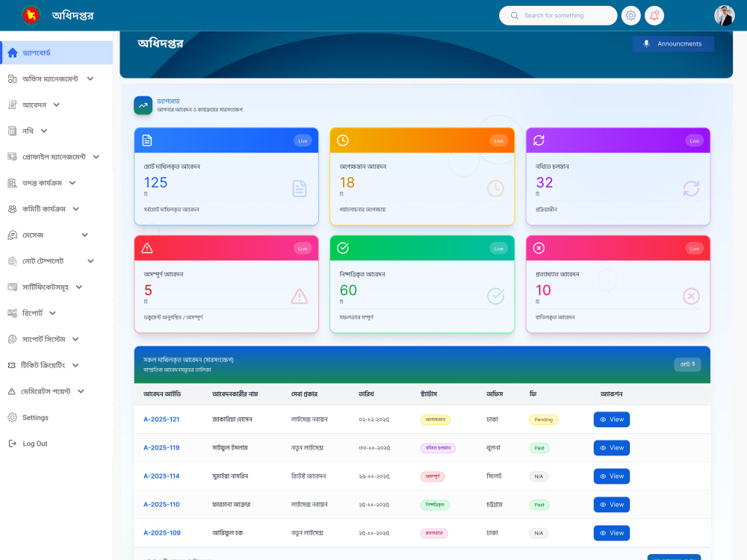This screenshot has height=560, width=747.
Task: Click the অফিস ম্যানেজমেন্ট sidebar icon
Action: [13, 78]
